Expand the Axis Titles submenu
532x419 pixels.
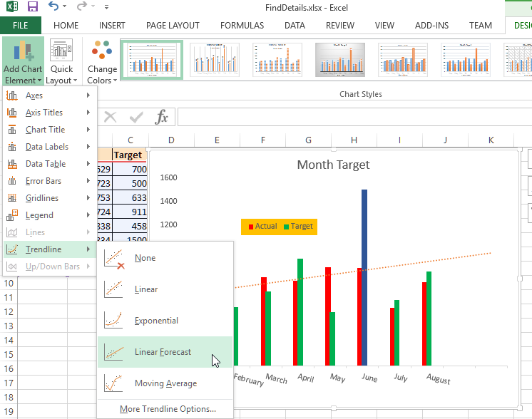49,112
